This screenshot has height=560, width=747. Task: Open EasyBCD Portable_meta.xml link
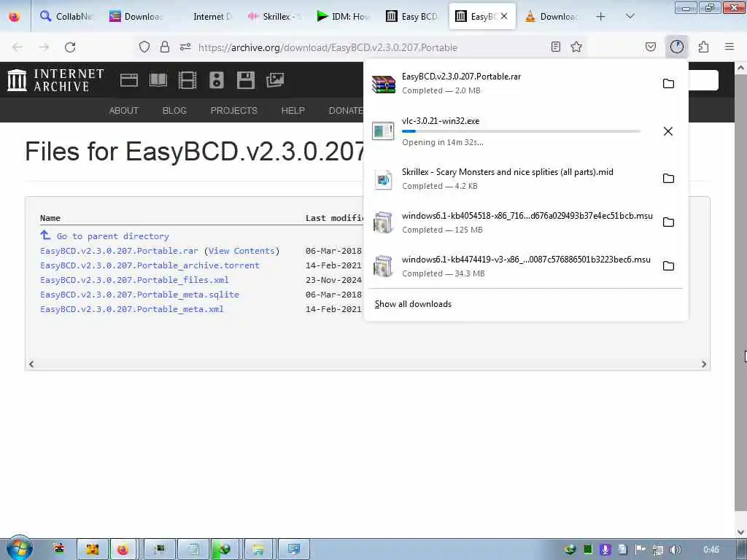click(x=132, y=309)
